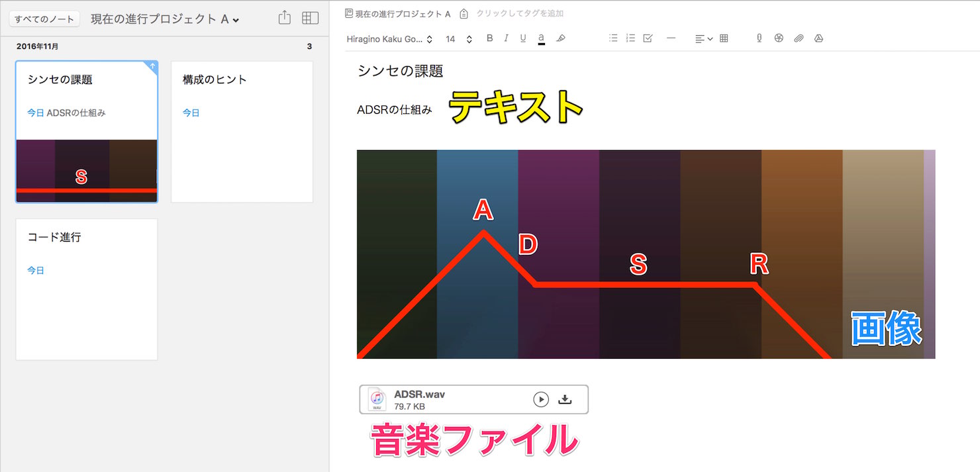
Task: Click the すべてのノート button
Action: point(44,19)
